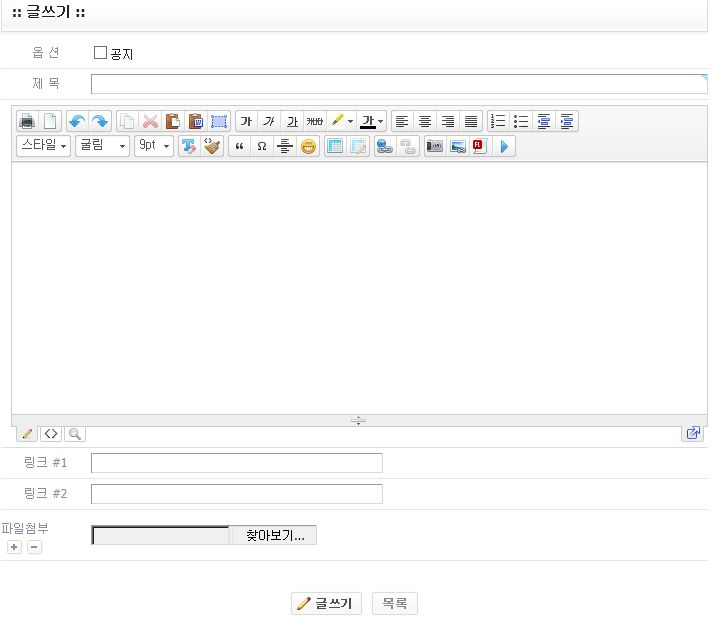
Task: Switch to HTML source code tab
Action: pos(51,433)
